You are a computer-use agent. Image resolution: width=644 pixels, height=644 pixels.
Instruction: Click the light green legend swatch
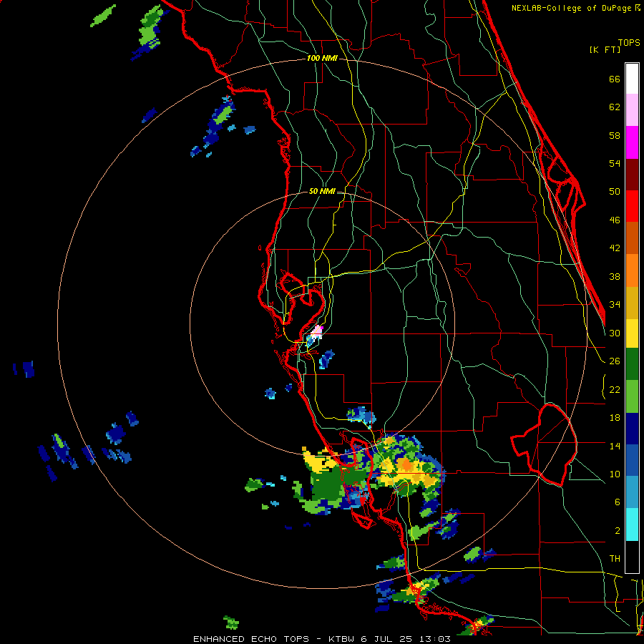632,396
